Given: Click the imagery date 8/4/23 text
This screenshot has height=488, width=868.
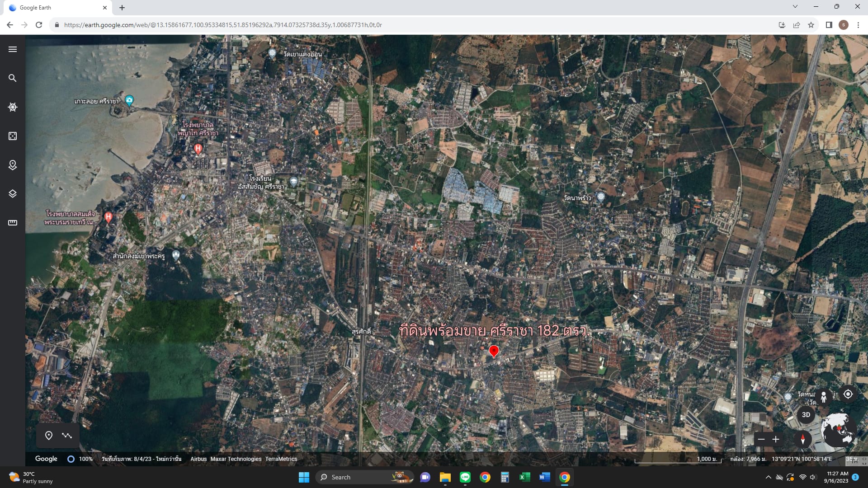Looking at the screenshot, I should coord(142,459).
